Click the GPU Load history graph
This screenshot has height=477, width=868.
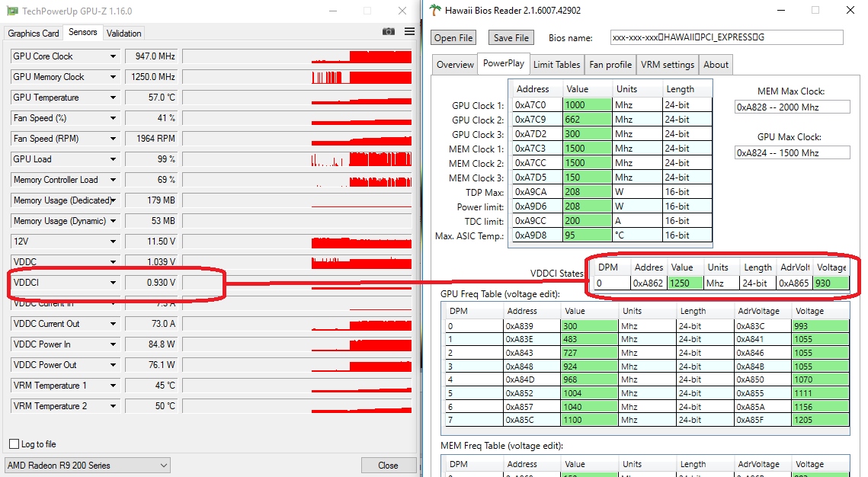[x=297, y=159]
